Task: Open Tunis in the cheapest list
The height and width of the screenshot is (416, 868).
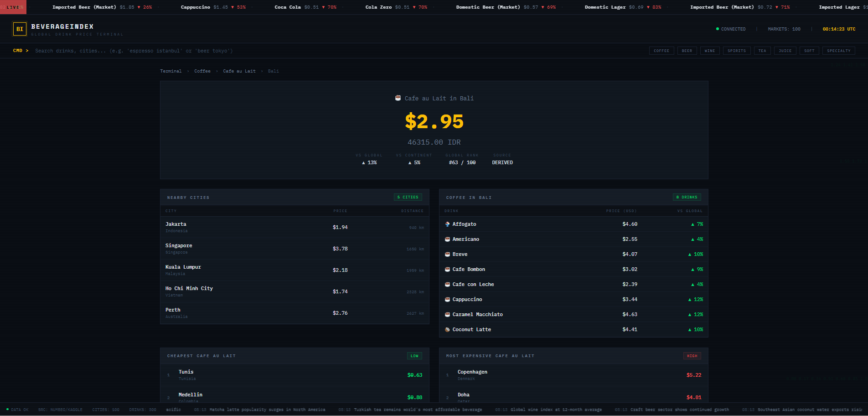Action: [294, 375]
